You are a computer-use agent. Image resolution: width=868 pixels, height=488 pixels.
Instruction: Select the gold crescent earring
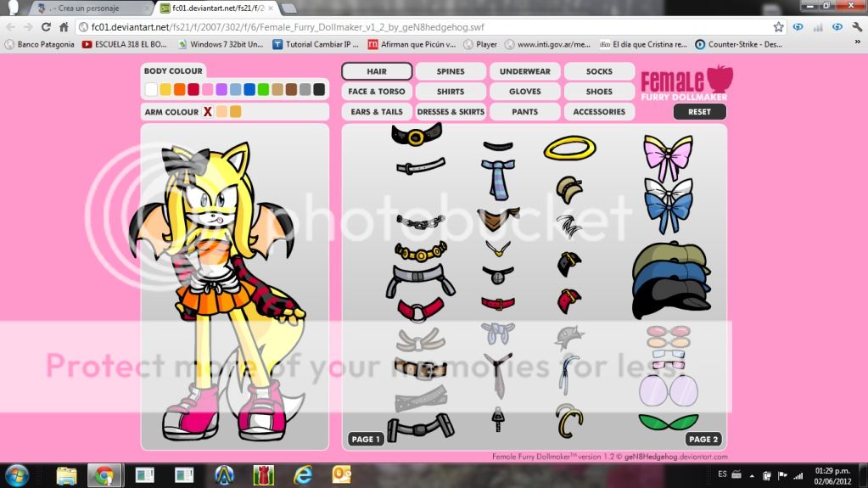569,421
